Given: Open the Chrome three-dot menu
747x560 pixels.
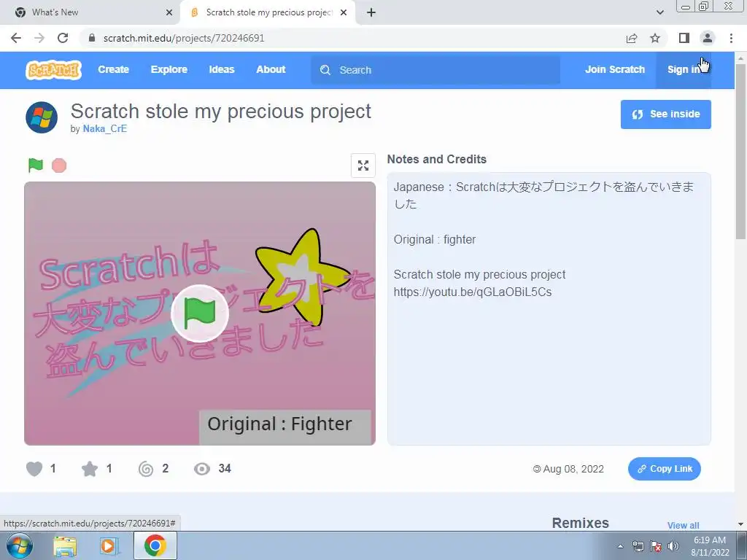Looking at the screenshot, I should 731,38.
